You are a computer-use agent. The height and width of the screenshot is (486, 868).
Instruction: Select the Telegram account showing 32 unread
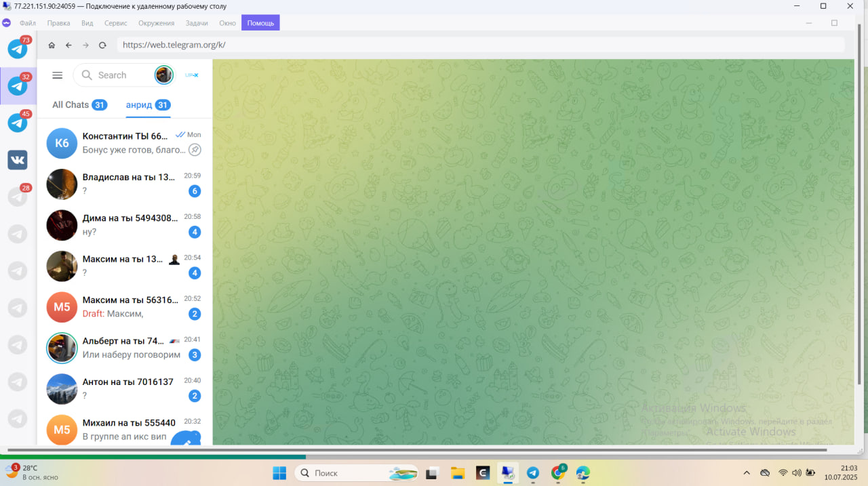(x=18, y=85)
